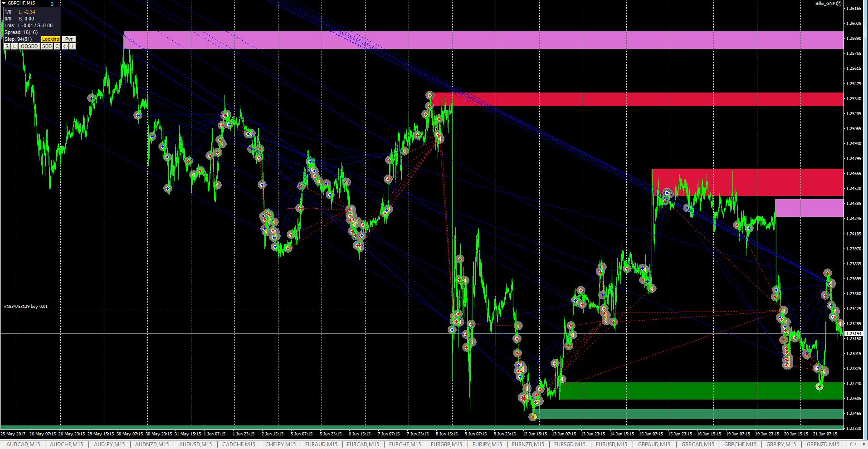
Task: Click the I info button
Action: coord(73,46)
